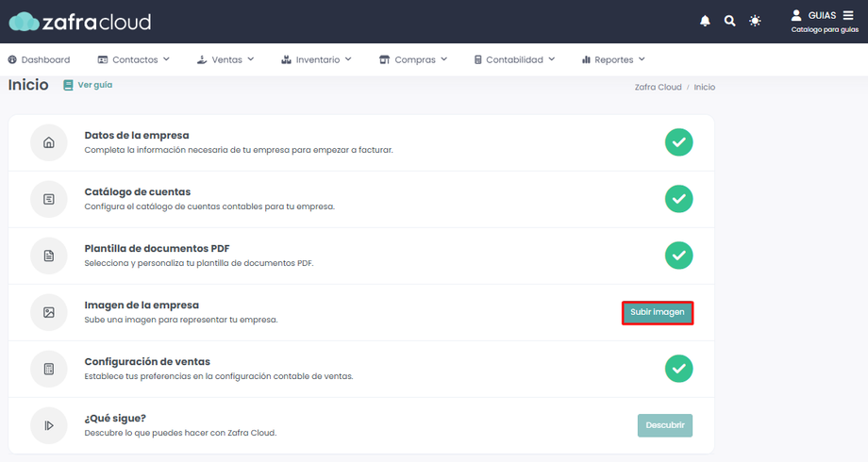This screenshot has height=462, width=868.
Task: Expand the Contactos dropdown chevron
Action: tap(166, 59)
